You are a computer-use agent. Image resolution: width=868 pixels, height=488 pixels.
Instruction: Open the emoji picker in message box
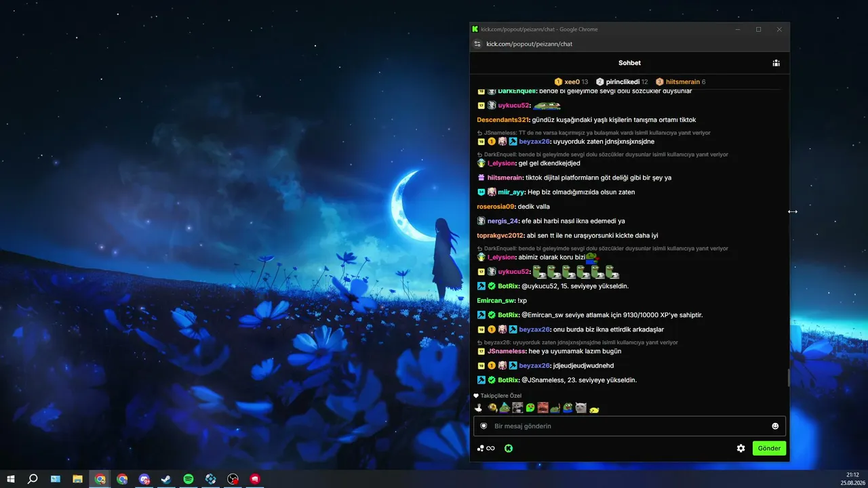pyautogui.click(x=775, y=426)
